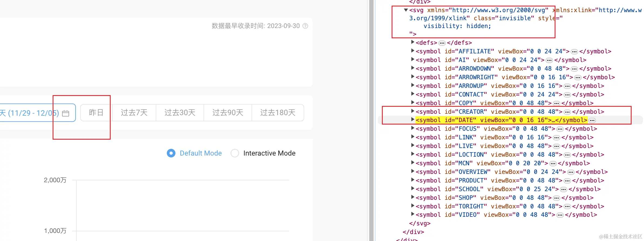Expand the AFFILIATE symbol node

pyautogui.click(x=412, y=51)
